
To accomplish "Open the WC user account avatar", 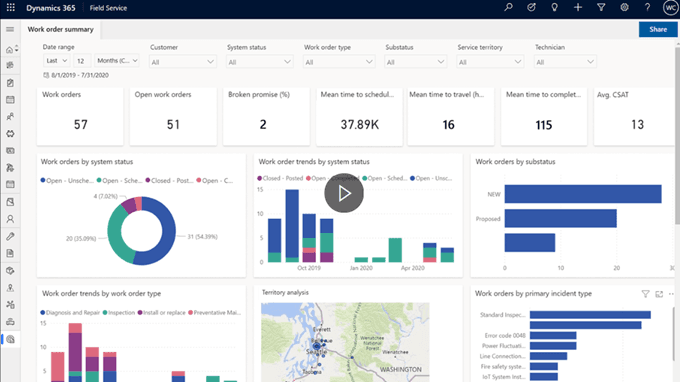I will (x=670, y=8).
